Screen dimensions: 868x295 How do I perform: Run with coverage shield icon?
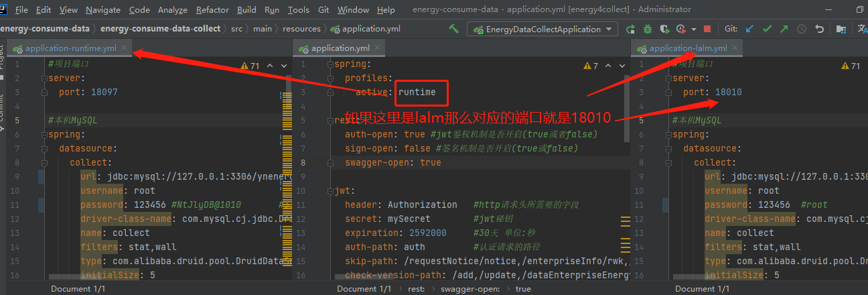click(x=664, y=29)
